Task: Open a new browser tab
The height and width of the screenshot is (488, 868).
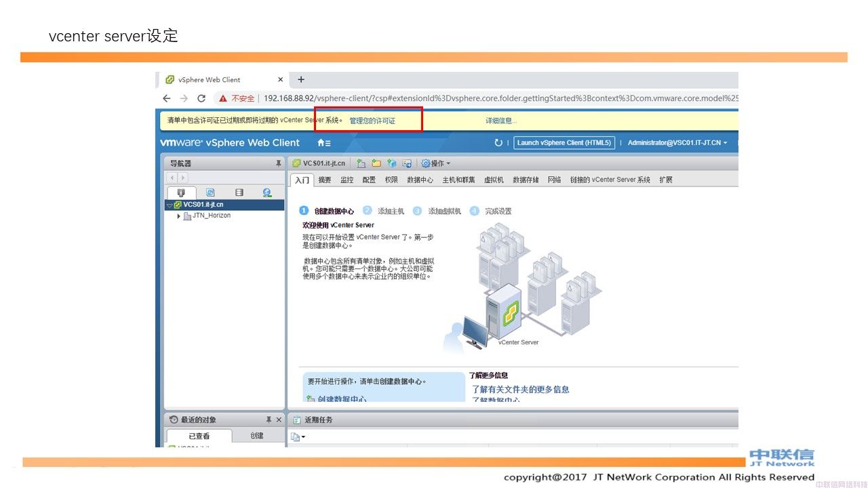Action: 301,79
